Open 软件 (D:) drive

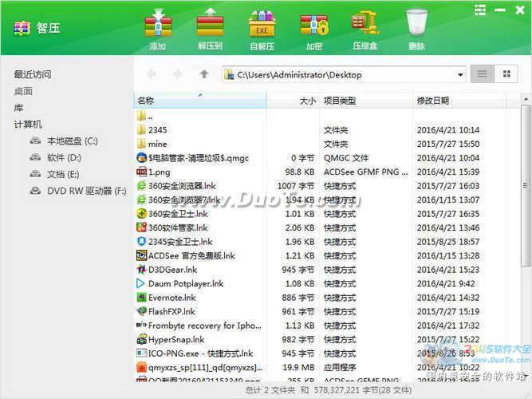(x=56, y=157)
